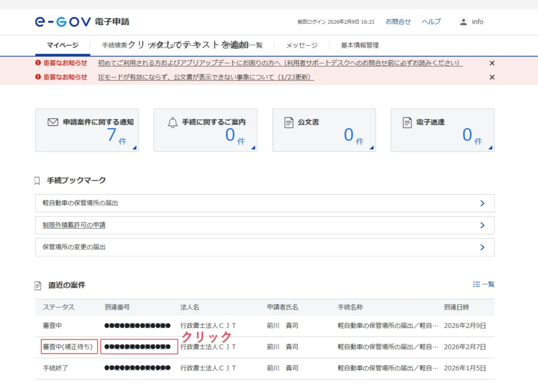Click the e-Gov logo in the header

pyautogui.click(x=63, y=22)
